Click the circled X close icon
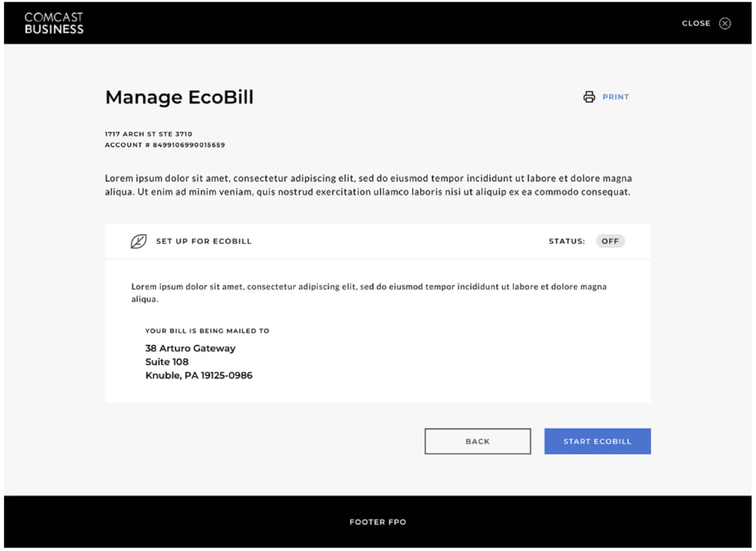Image resolution: width=756 pixels, height=551 pixels. (725, 23)
